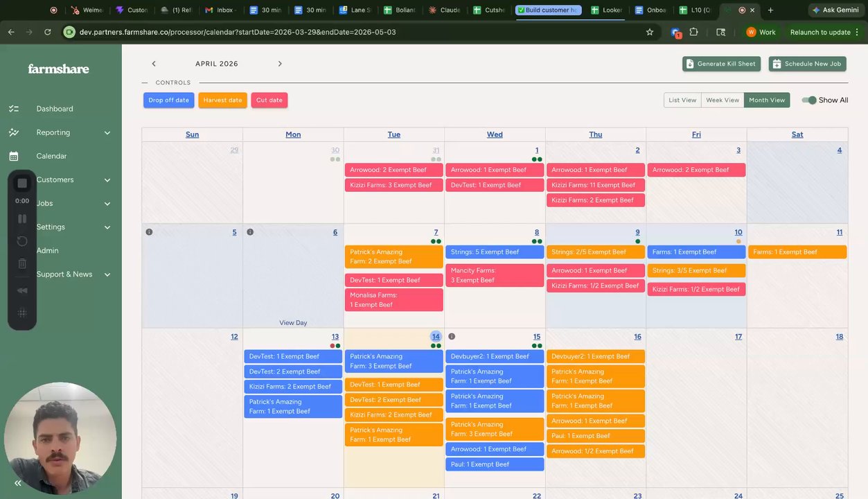Screen dimensions: 868x499
Task: Open Kizizi Farms: 11 Exempt Beef event
Action: (596, 185)
